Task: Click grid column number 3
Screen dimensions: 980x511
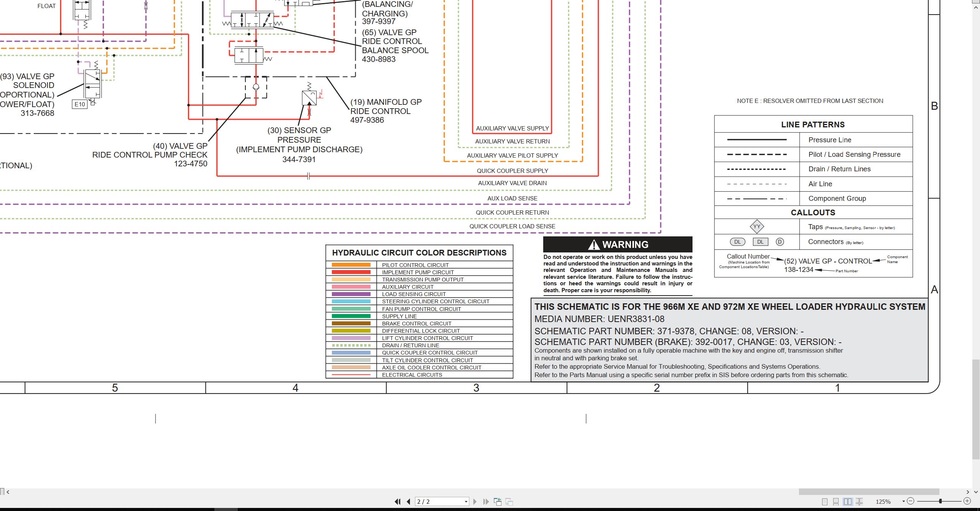Action: point(476,388)
